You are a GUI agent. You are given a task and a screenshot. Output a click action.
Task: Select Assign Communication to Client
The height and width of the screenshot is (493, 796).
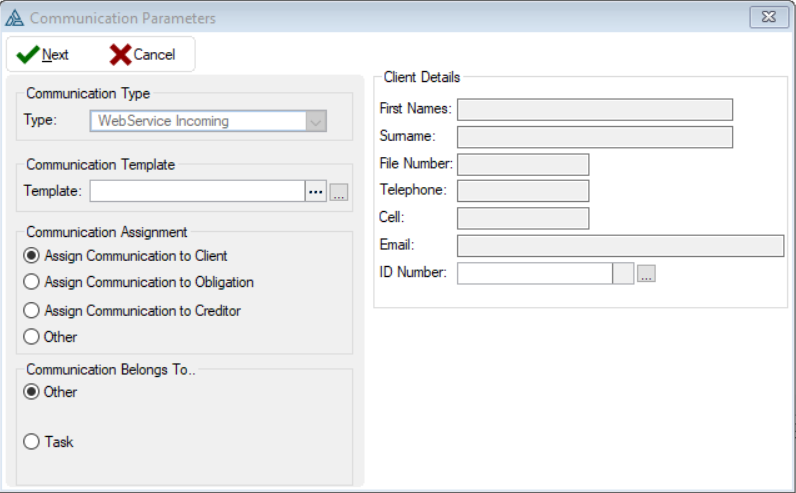tap(32, 256)
